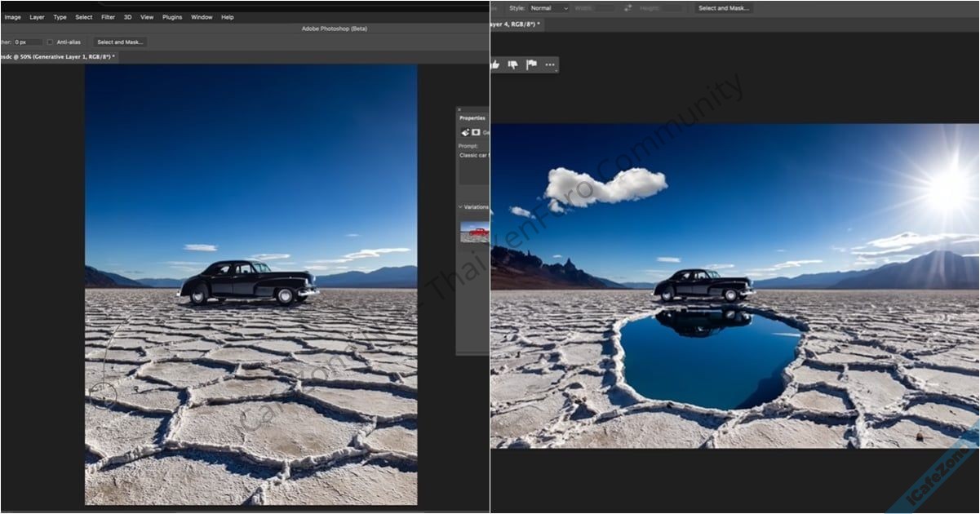The image size is (980, 514).
Task: Collapse the Variations section
Action: pos(460,207)
